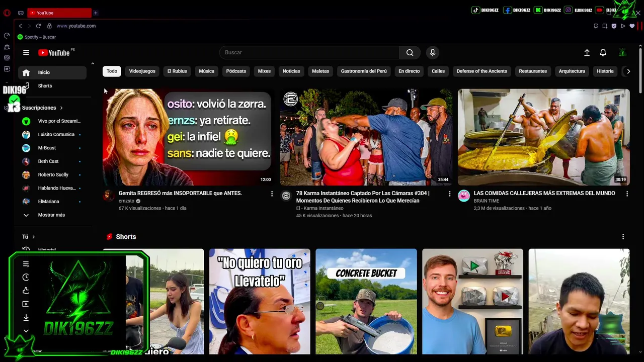
Task: Add page to bookmarks with heart
Action: (632, 26)
